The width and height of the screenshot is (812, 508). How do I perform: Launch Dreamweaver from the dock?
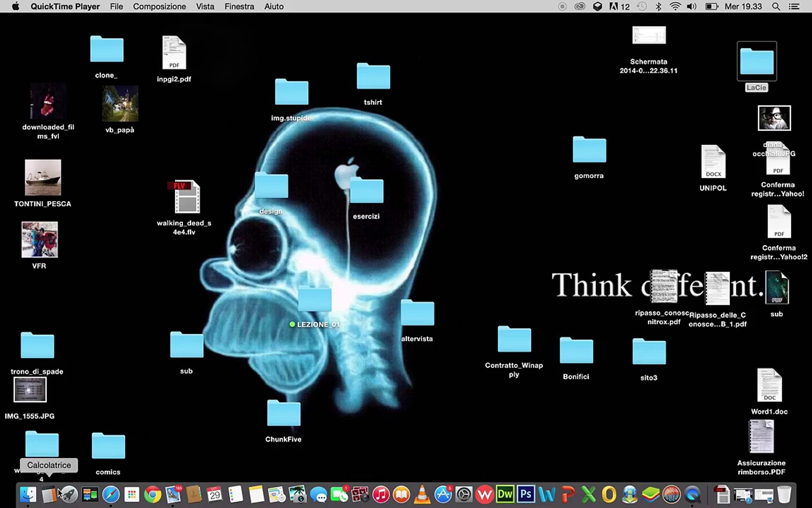point(505,494)
